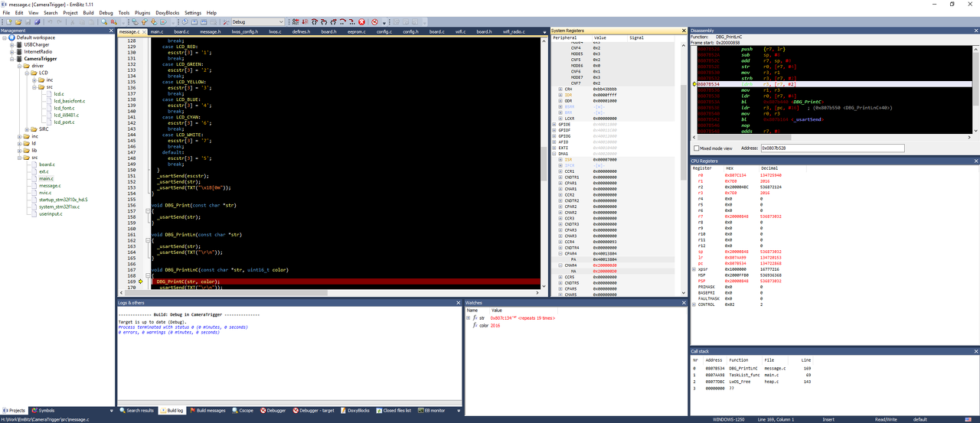Close the Management panel
Viewport: 980px width, 423px height.
pos(111,31)
